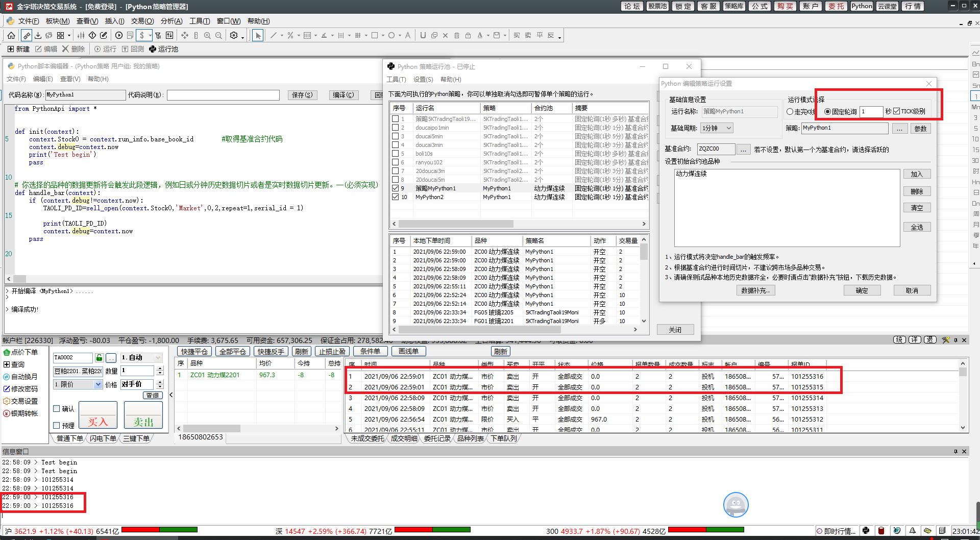Screen dimensions: 980x540
Task: Select the percent ratio drawing tool
Action: [x=290, y=35]
